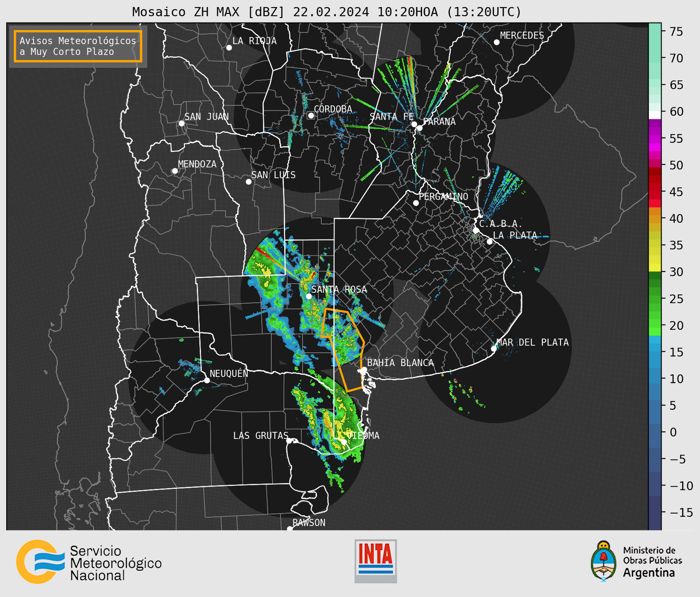Image resolution: width=700 pixels, height=597 pixels.
Task: Click the dark -15 dBZ band on the color scale
Action: click(x=655, y=513)
